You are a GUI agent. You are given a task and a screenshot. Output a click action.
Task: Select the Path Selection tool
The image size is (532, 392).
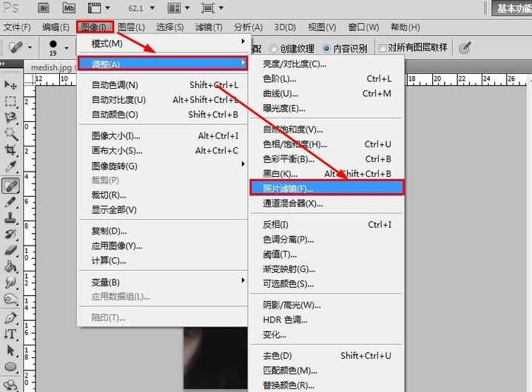10,351
